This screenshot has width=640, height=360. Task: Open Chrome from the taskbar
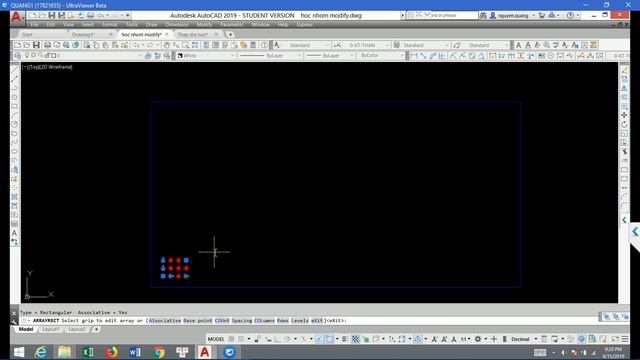coord(159,352)
